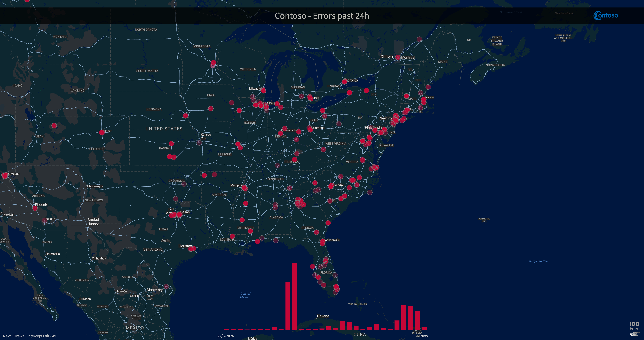Viewport: 644px width, 340px height.
Task: Click the 'Sargasso Sea' label
Action: pos(538,261)
